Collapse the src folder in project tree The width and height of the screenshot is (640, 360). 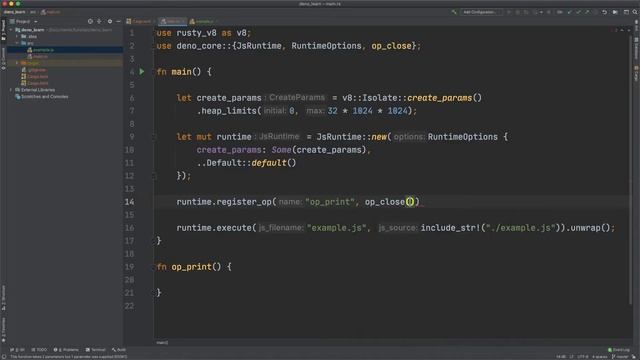tap(17, 43)
